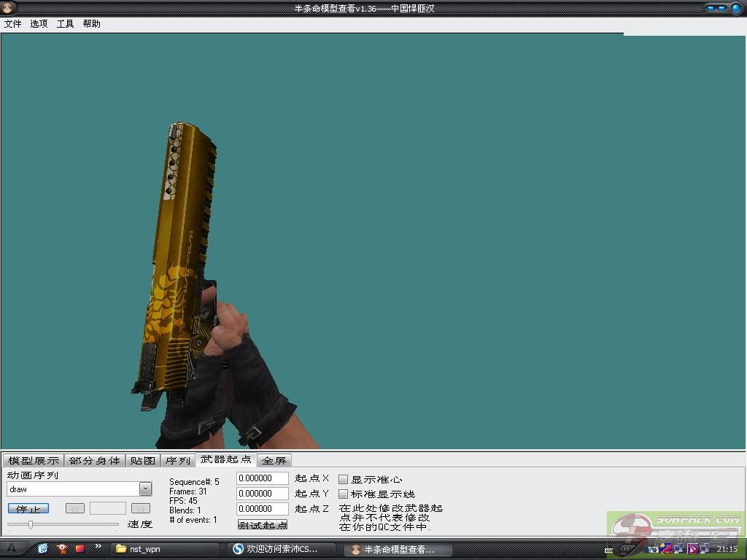747x560 pixels.
Task: Click the 测试起点 button
Action: (x=263, y=524)
